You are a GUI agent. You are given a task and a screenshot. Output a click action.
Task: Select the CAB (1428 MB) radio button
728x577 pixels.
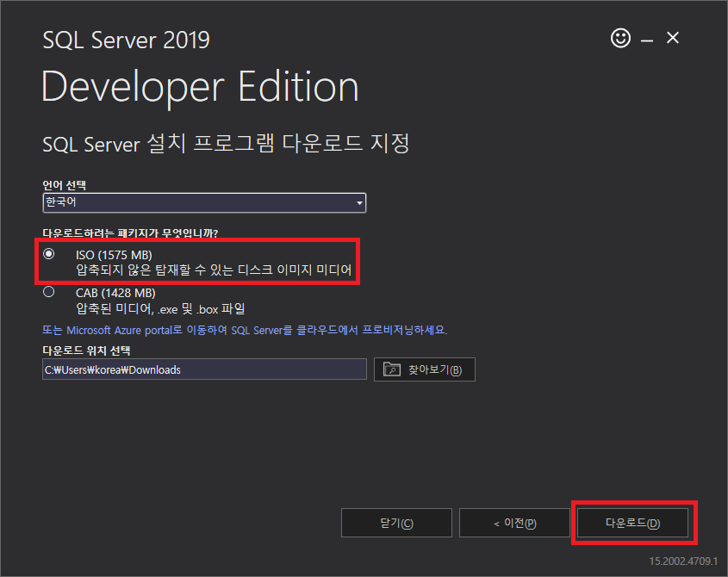(49, 292)
